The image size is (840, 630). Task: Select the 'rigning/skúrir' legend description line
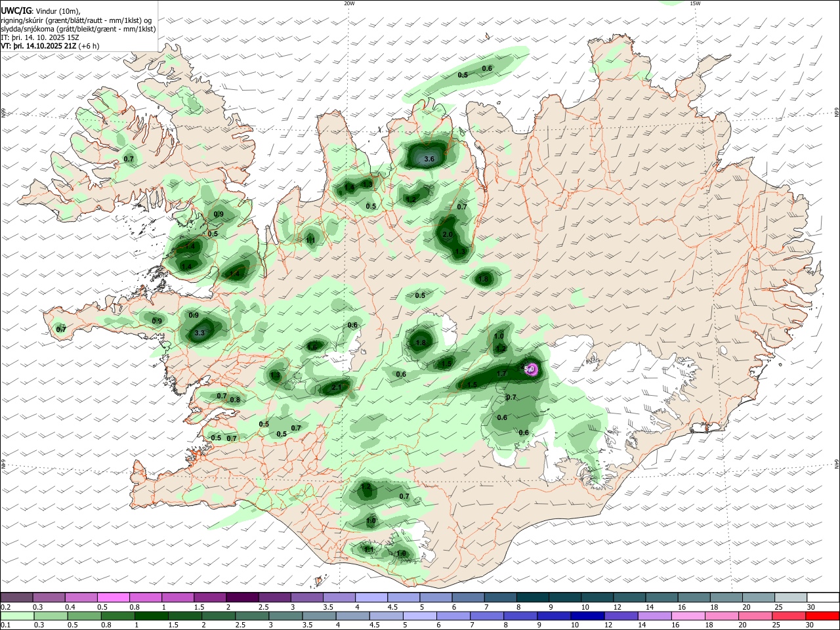pos(76,20)
